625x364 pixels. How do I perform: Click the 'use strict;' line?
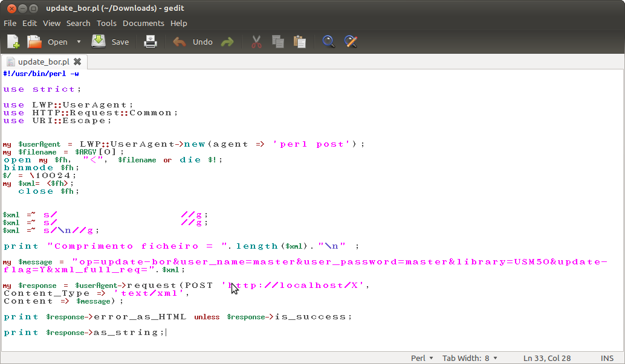pyautogui.click(x=42, y=89)
